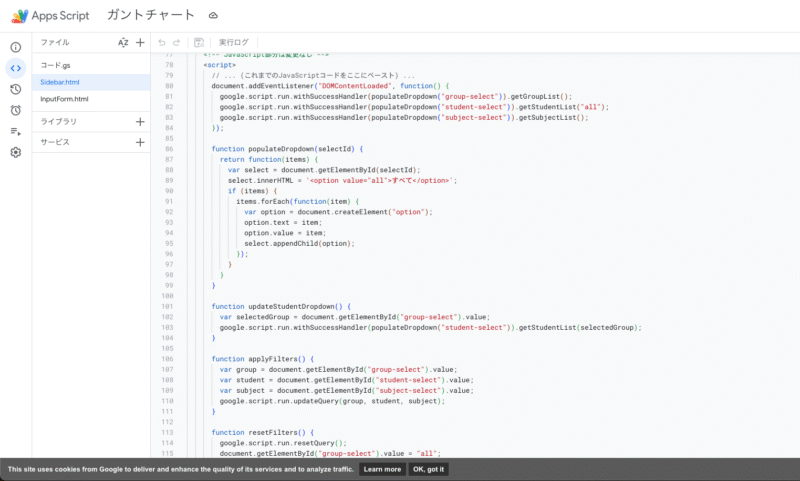Screen dimensions: 800x481
Task: Click the save project disk icon
Action: coord(199,43)
